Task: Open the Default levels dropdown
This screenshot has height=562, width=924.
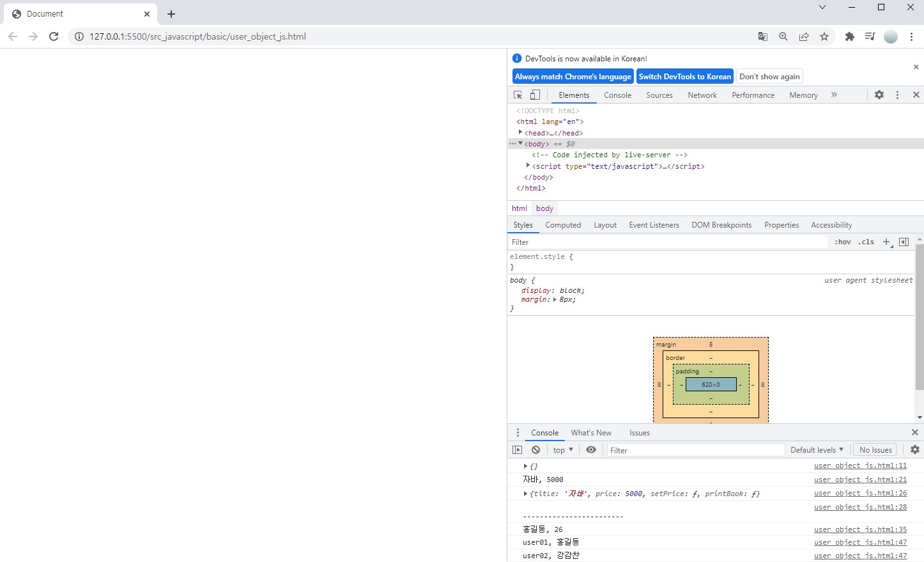Action: (x=817, y=450)
